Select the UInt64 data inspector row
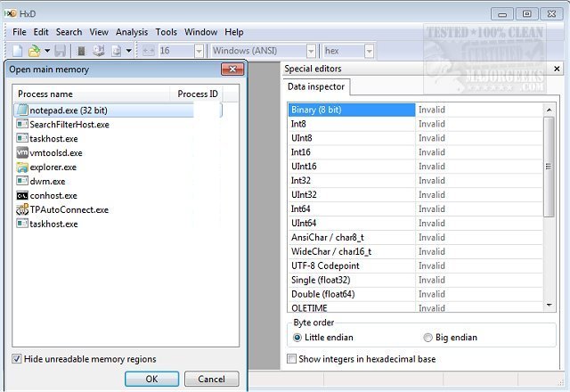Viewport: 570px width, 392px height. pyautogui.click(x=415, y=223)
